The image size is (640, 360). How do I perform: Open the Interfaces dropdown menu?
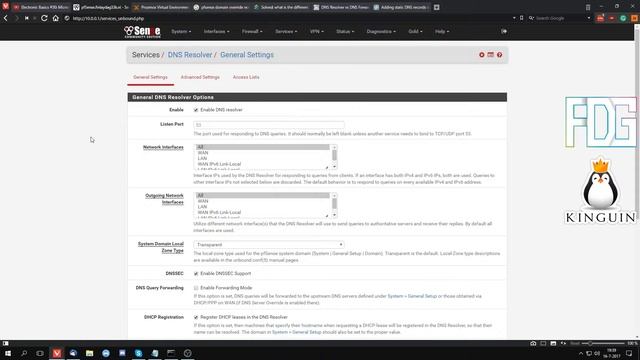[216, 31]
